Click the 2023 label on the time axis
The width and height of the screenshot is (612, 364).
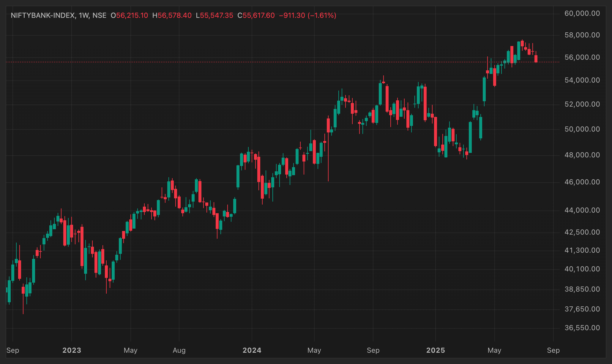pyautogui.click(x=72, y=350)
